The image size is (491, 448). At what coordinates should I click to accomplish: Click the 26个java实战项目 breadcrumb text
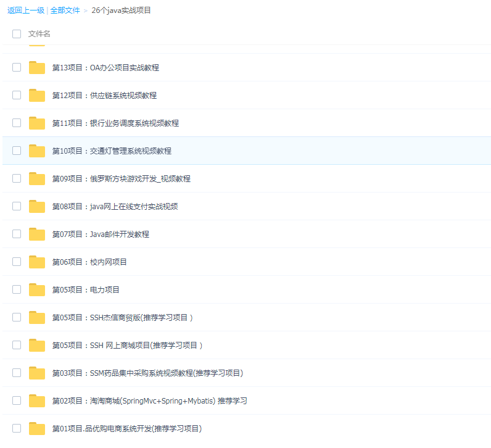121,10
